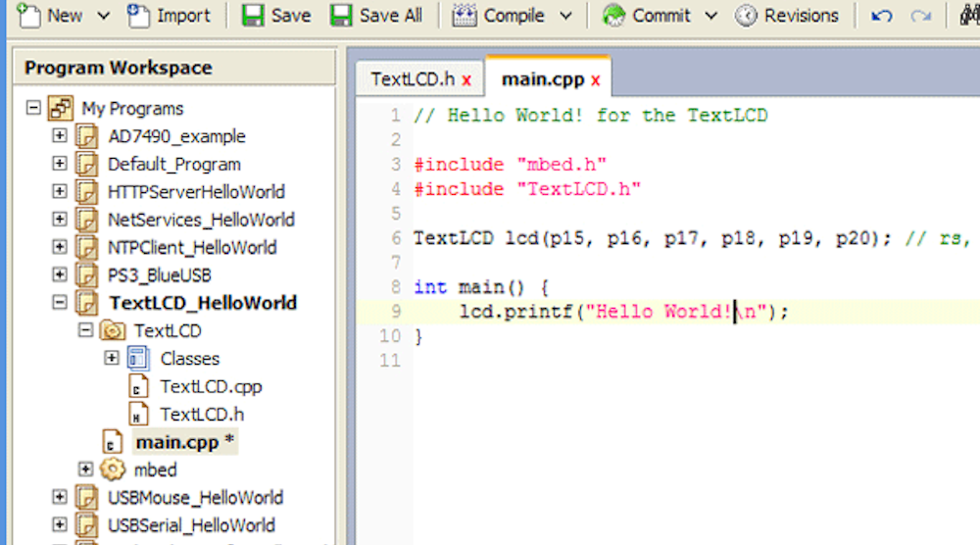Viewport: 980px width, 545px height.
Task: Open the Revisions clock icon
Action: 747,16
